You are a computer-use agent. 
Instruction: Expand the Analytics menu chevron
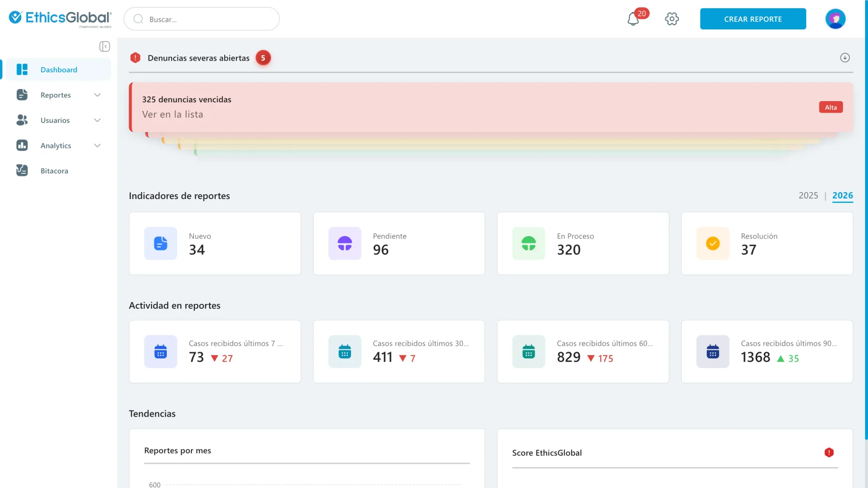coord(97,145)
